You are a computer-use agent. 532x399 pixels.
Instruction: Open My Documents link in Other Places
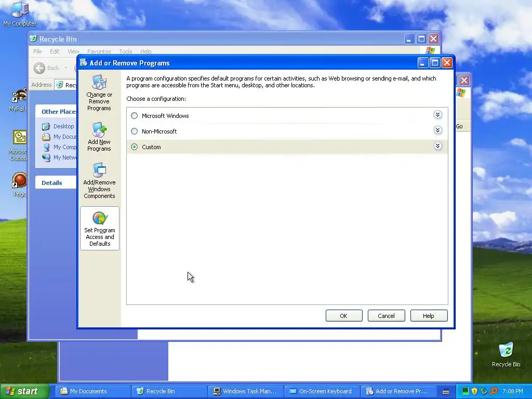click(59, 137)
